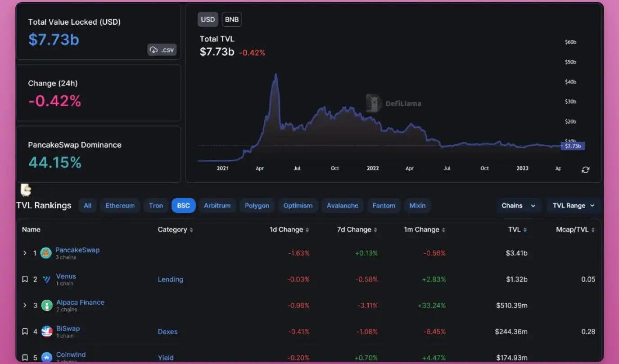Open the TVL Range dropdown
The image size is (619, 364).
[x=574, y=206]
